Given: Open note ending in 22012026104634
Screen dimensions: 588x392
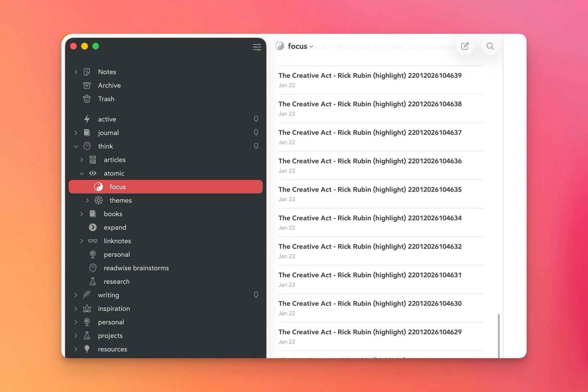Looking at the screenshot, I should (x=381, y=222).
